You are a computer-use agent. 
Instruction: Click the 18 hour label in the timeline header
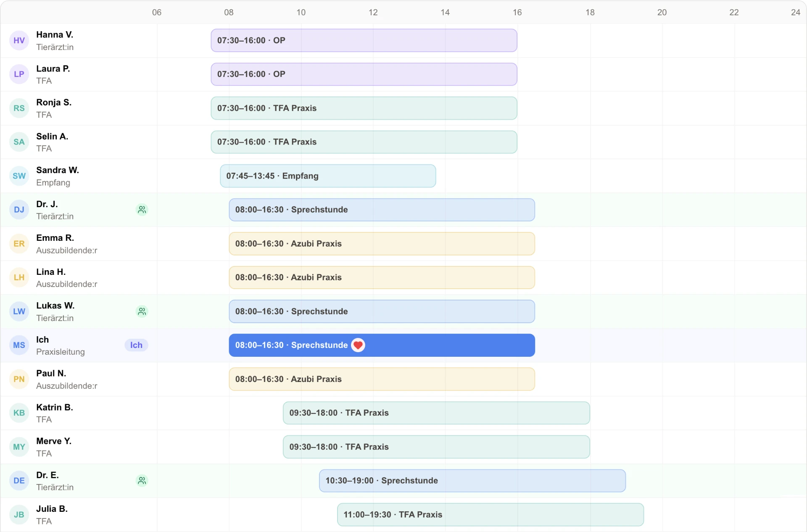pyautogui.click(x=590, y=12)
